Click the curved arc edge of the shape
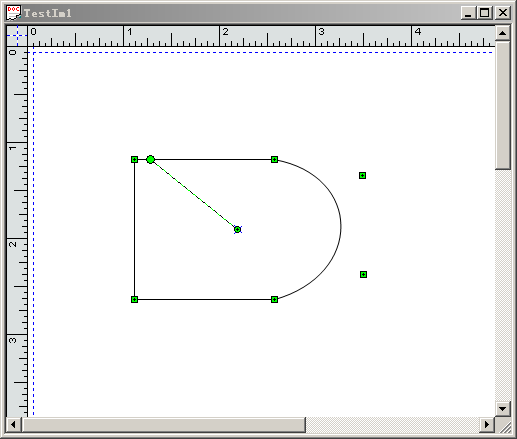Screen dimensions: 517x439 340,227
